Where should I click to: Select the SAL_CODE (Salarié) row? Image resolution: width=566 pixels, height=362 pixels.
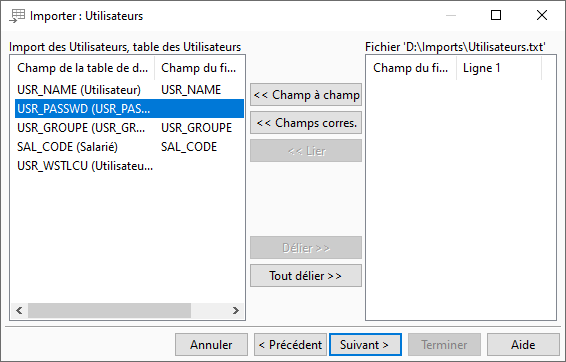pos(129,147)
